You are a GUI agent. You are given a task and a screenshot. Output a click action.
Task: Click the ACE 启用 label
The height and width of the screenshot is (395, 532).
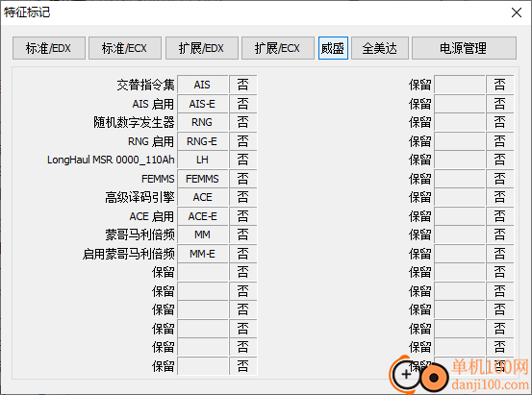coord(152,216)
